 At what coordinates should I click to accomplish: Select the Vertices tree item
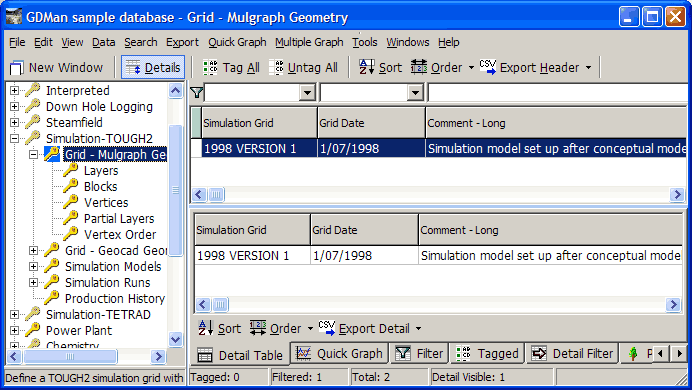pyautogui.click(x=106, y=202)
